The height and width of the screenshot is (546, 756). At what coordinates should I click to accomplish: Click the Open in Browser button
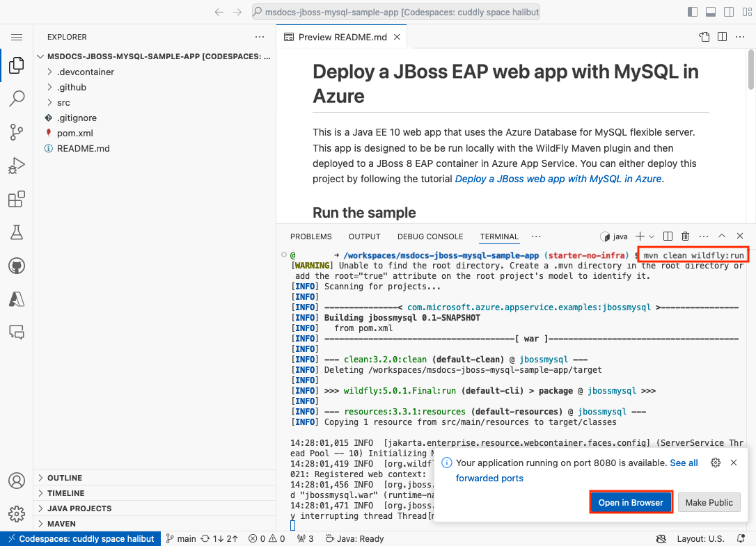click(x=631, y=501)
